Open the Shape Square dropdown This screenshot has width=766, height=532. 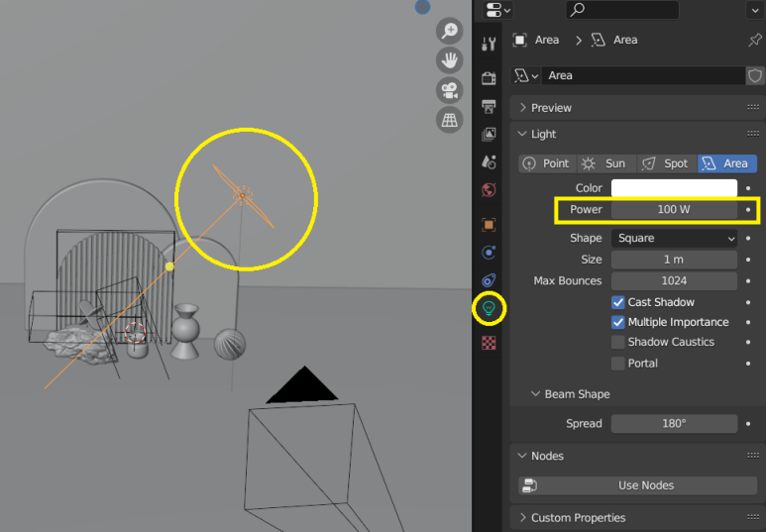[x=674, y=239]
